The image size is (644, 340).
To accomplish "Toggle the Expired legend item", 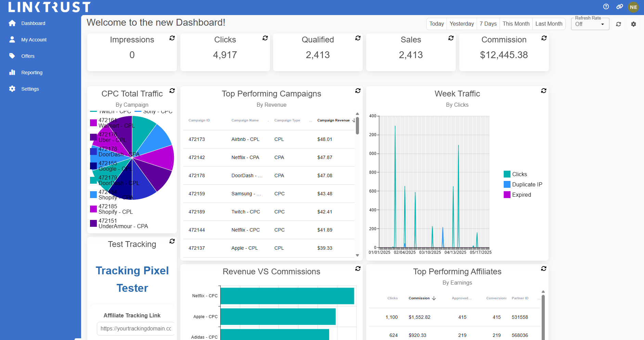I will 517,195.
